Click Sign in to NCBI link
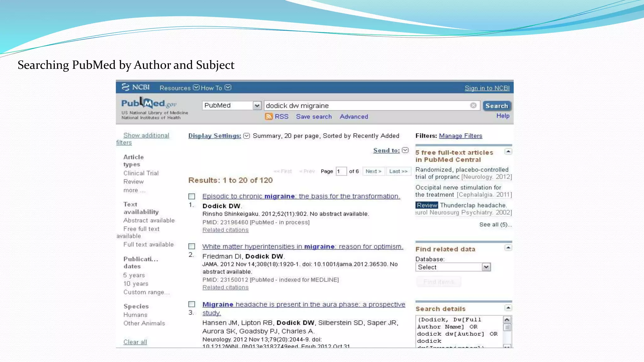The height and width of the screenshot is (362, 644). (487, 88)
